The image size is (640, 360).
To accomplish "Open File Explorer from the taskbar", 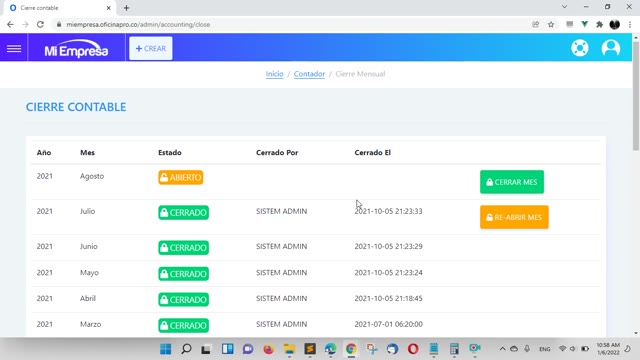I will click(x=289, y=349).
